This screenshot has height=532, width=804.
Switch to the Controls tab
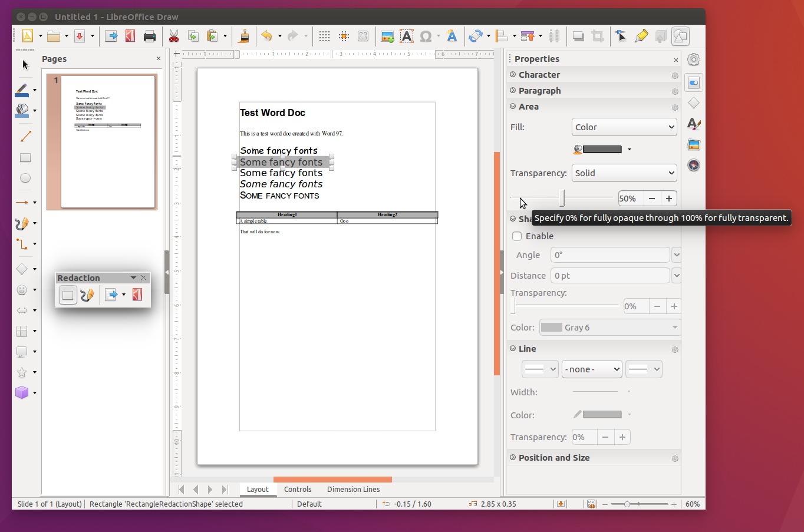coord(298,489)
